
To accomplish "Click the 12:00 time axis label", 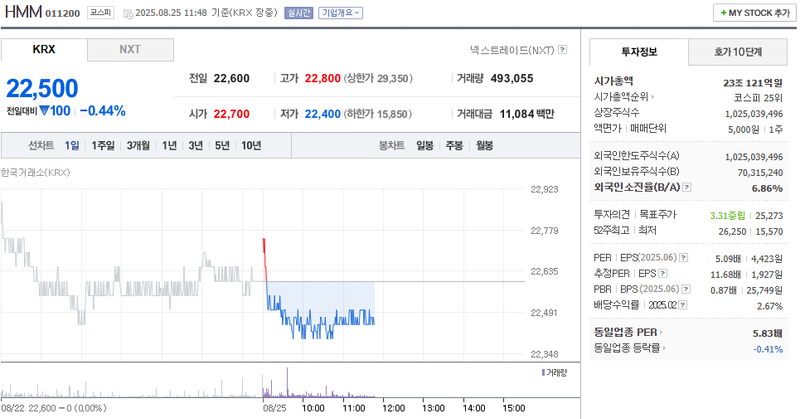I will (x=393, y=408).
